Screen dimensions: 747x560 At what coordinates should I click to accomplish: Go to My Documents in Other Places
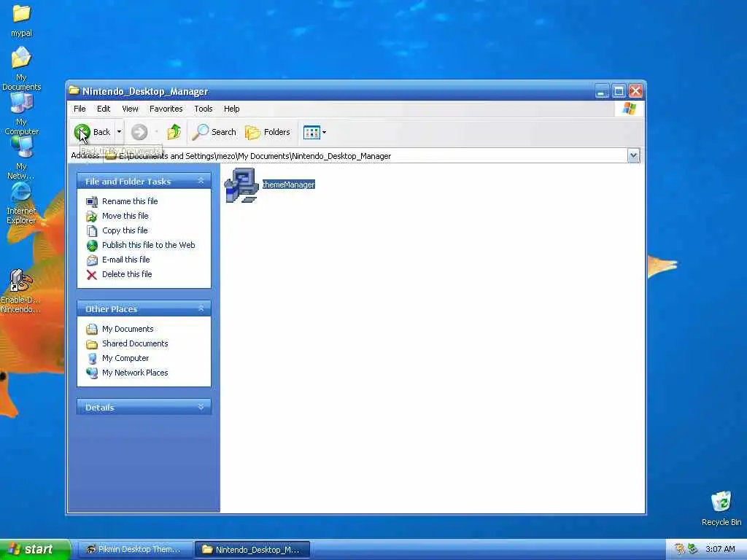pyautogui.click(x=128, y=329)
